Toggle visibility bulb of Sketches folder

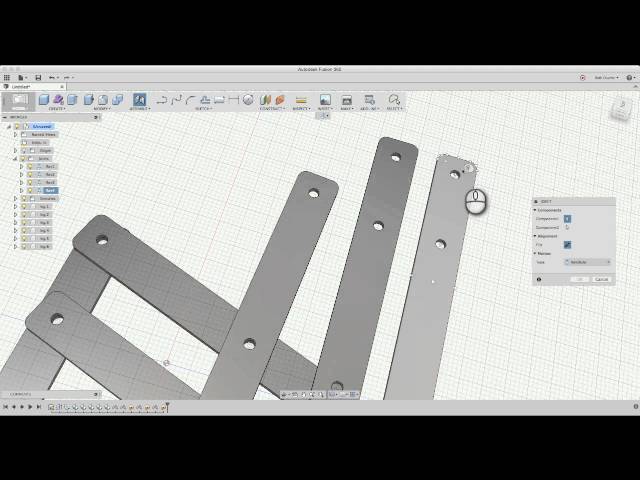(x=23, y=199)
